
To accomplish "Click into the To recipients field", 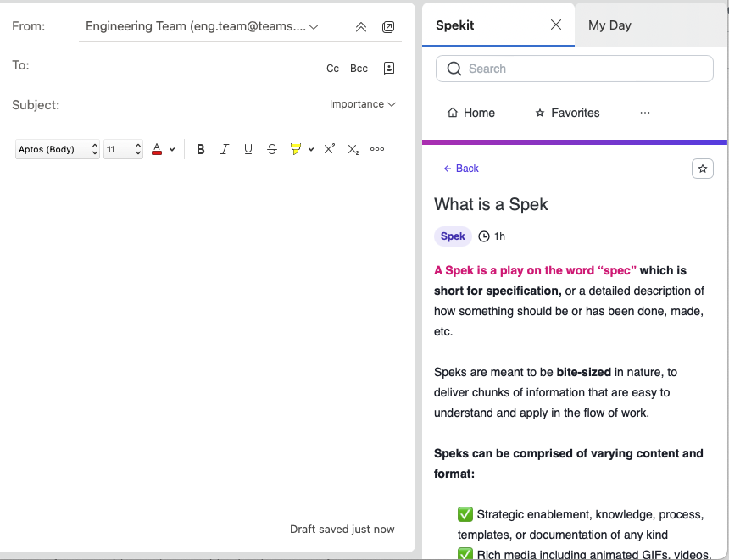I will pyautogui.click(x=201, y=68).
